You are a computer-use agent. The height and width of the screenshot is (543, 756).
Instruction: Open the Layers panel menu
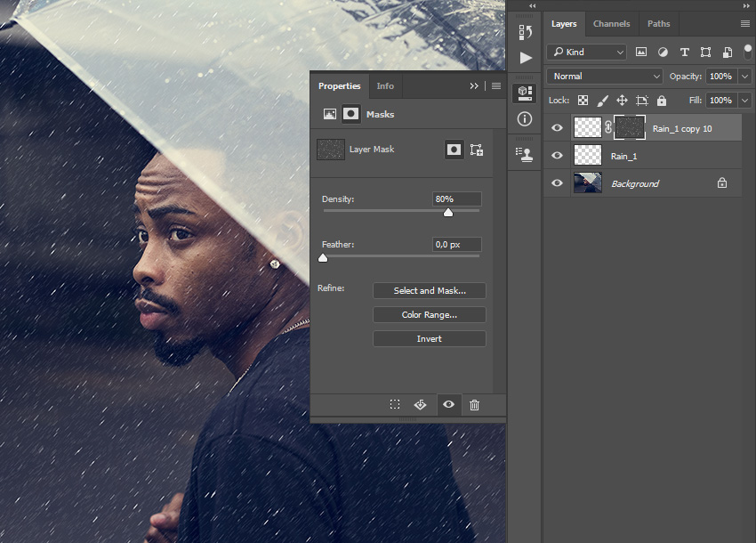click(x=745, y=24)
